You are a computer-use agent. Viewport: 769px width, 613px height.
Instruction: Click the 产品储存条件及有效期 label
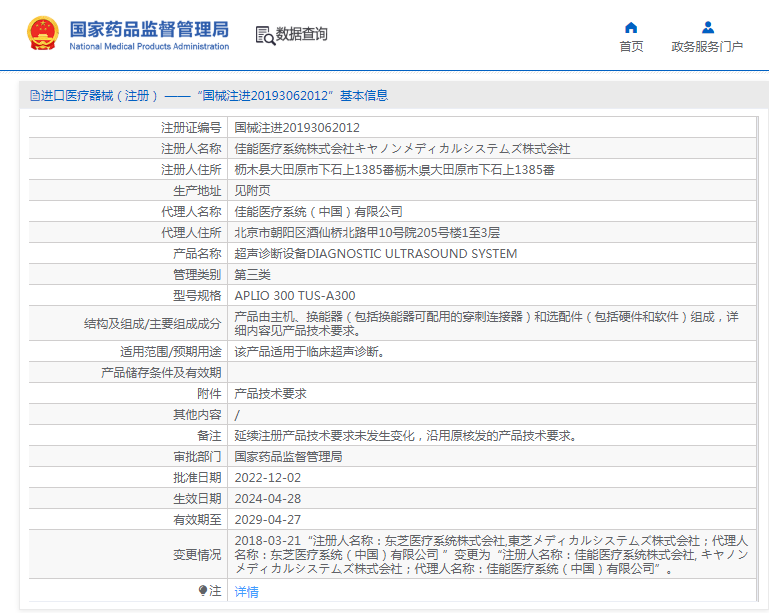161,373
